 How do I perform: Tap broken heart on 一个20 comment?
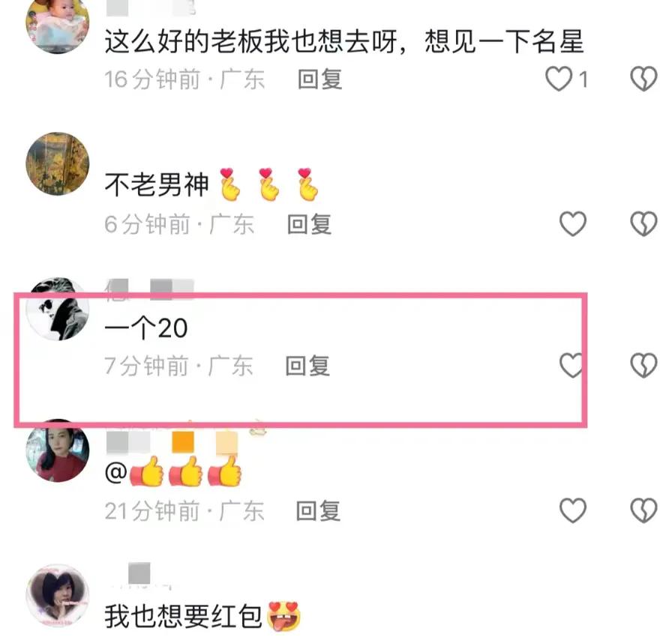pos(643,366)
